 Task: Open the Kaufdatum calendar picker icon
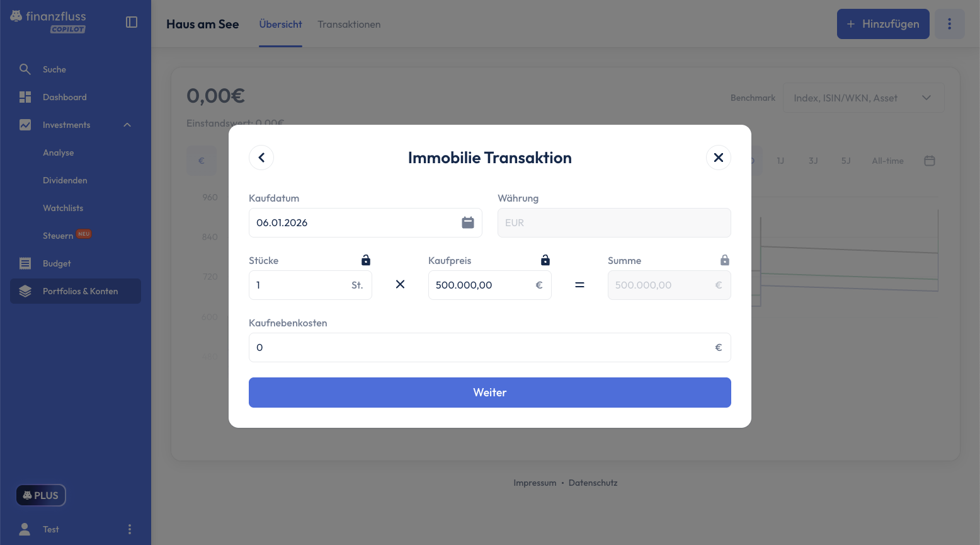[x=467, y=222]
